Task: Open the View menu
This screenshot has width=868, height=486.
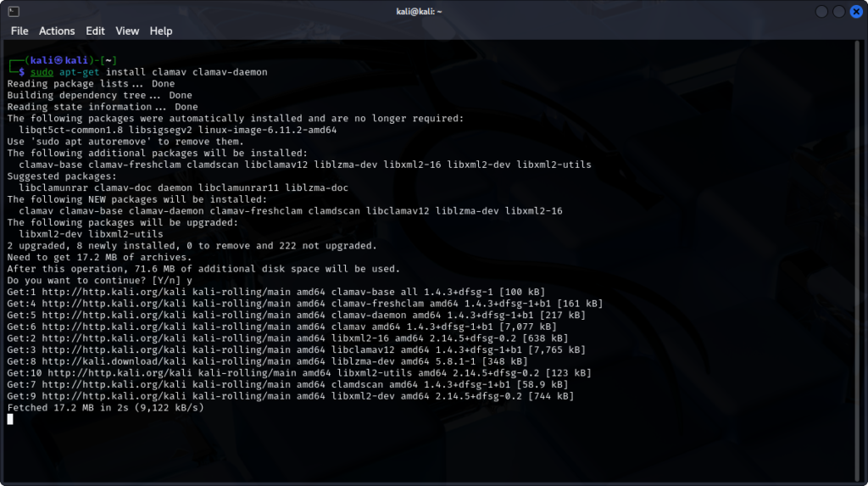Action: pos(127,31)
